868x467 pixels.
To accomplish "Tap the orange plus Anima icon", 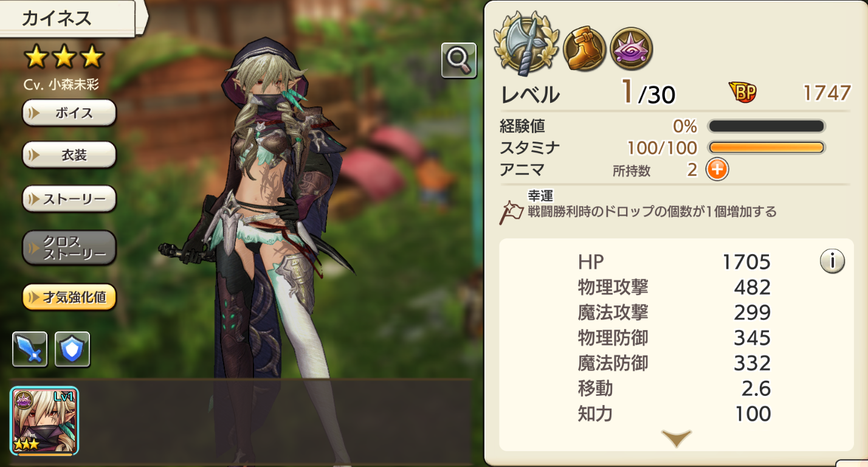I will click(x=717, y=170).
